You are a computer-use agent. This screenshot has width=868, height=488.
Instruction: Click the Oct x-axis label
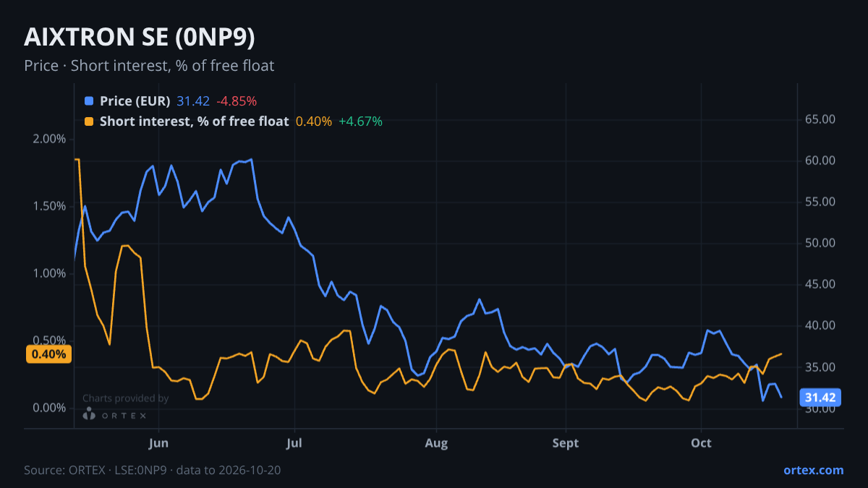point(701,442)
